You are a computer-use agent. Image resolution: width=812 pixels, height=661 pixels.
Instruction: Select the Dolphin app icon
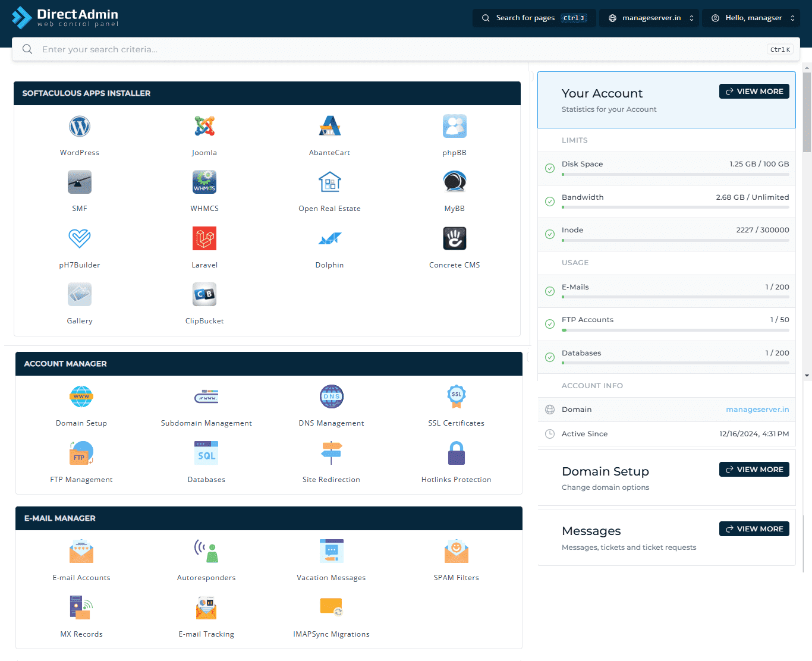tap(329, 238)
